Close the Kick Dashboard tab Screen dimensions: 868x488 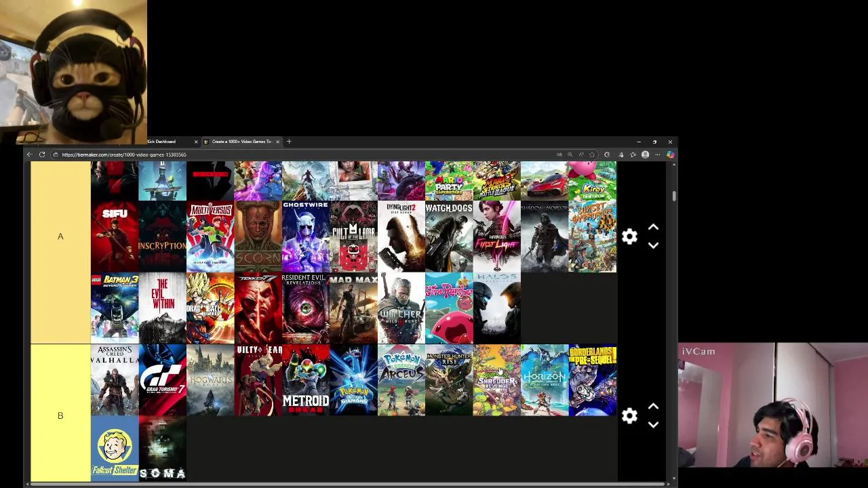[196, 142]
